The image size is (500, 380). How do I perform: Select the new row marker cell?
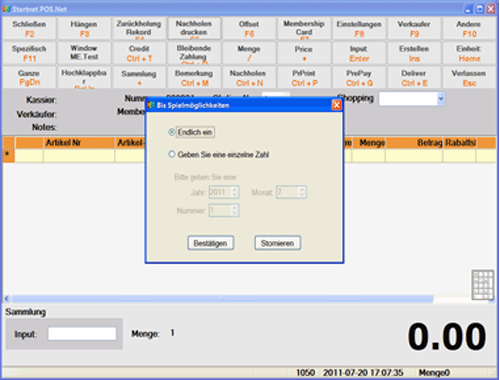8,156
